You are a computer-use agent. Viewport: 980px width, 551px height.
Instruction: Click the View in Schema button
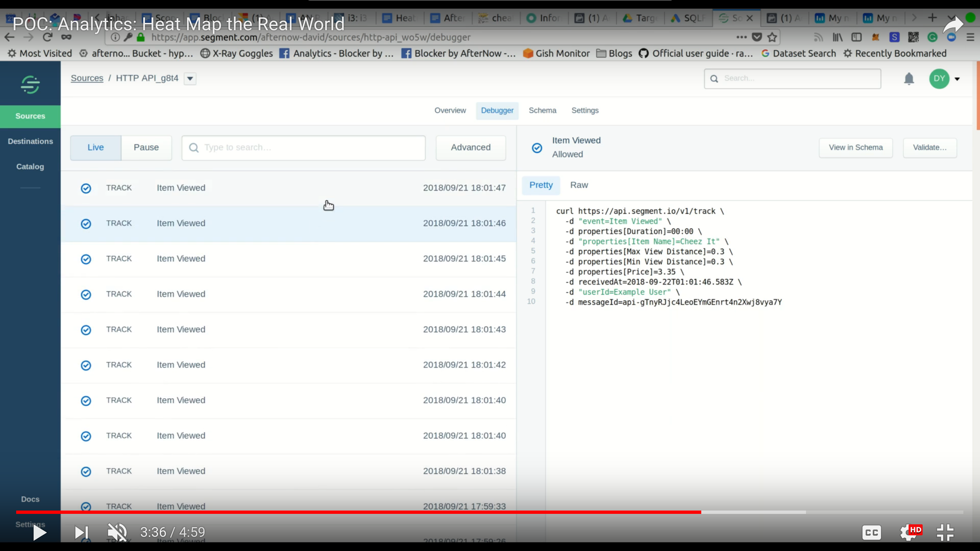tap(856, 147)
